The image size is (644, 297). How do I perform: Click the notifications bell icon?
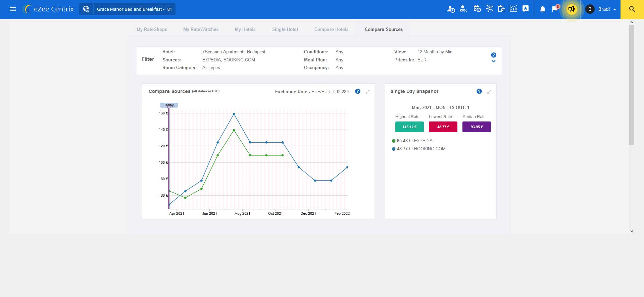point(542,9)
